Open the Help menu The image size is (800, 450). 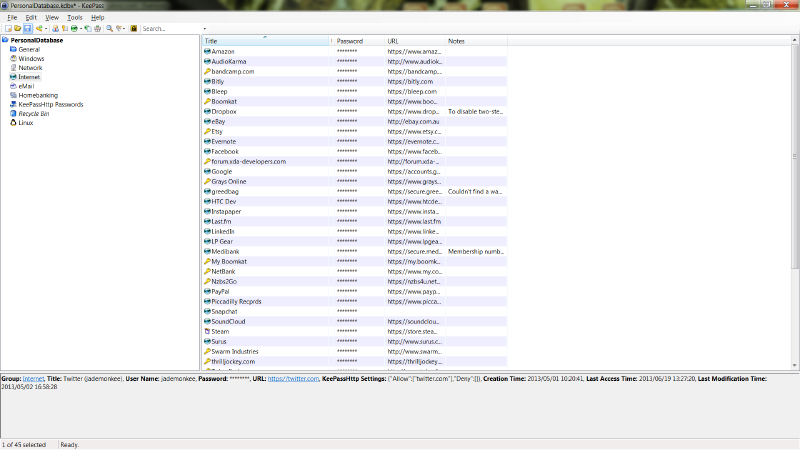[x=97, y=17]
